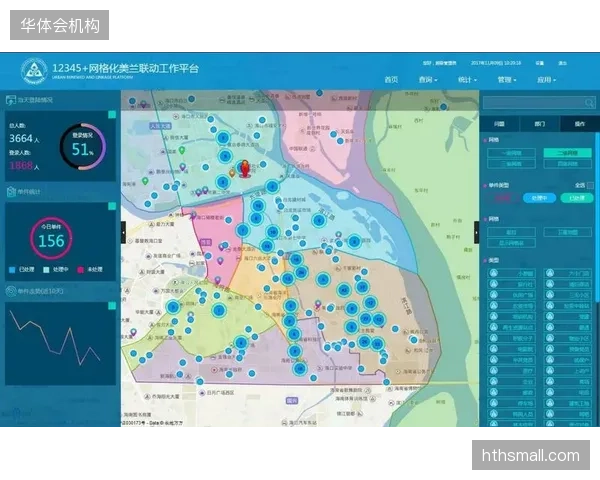Click the 事件走势 panel header icon
Image resolution: width=600 pixels, height=480 pixels.
tap(11, 291)
